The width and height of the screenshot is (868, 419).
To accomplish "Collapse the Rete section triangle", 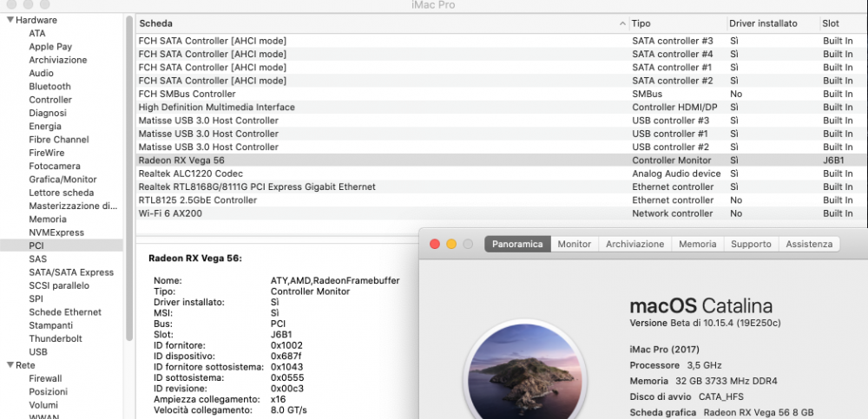I will [10, 365].
